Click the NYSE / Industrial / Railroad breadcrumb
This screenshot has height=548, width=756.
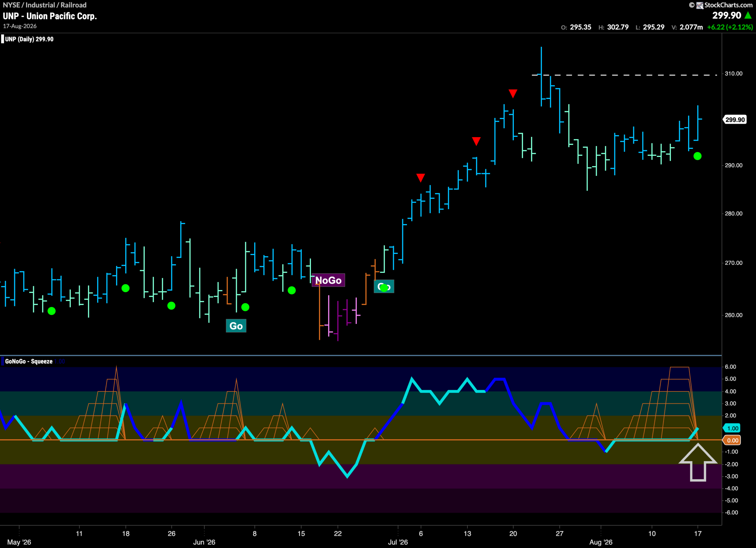45,5
